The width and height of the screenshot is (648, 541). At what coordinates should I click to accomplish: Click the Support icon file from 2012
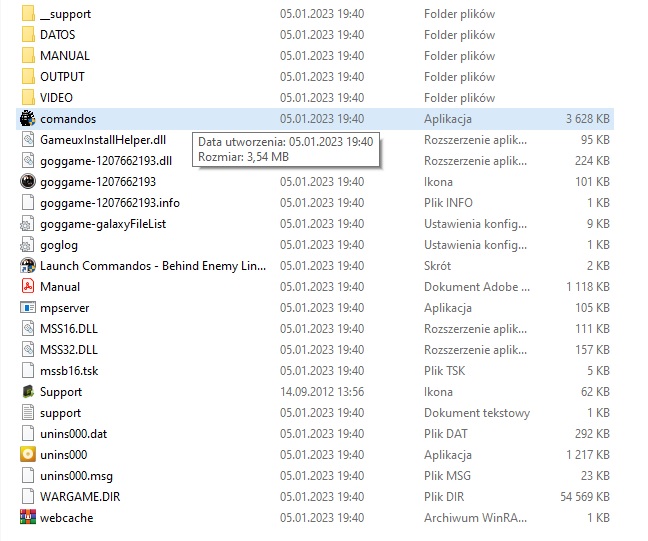28,391
